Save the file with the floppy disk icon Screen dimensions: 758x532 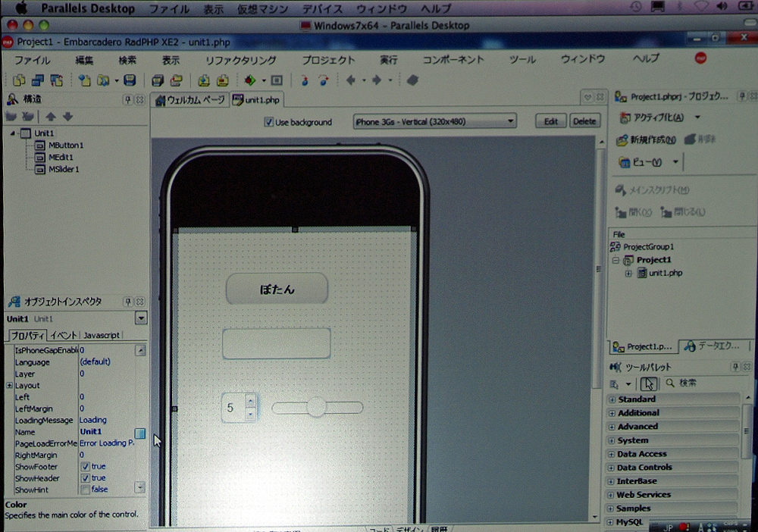tap(130, 80)
